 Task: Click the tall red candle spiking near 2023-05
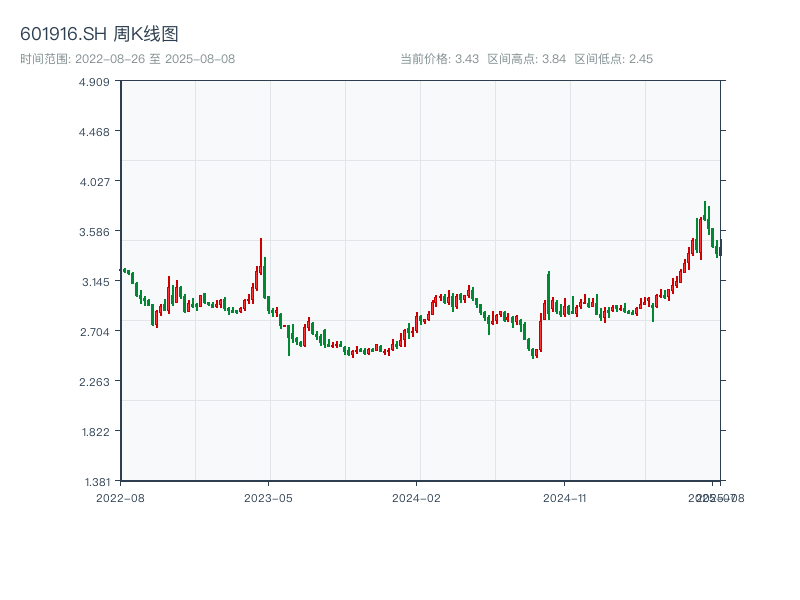[261, 262]
